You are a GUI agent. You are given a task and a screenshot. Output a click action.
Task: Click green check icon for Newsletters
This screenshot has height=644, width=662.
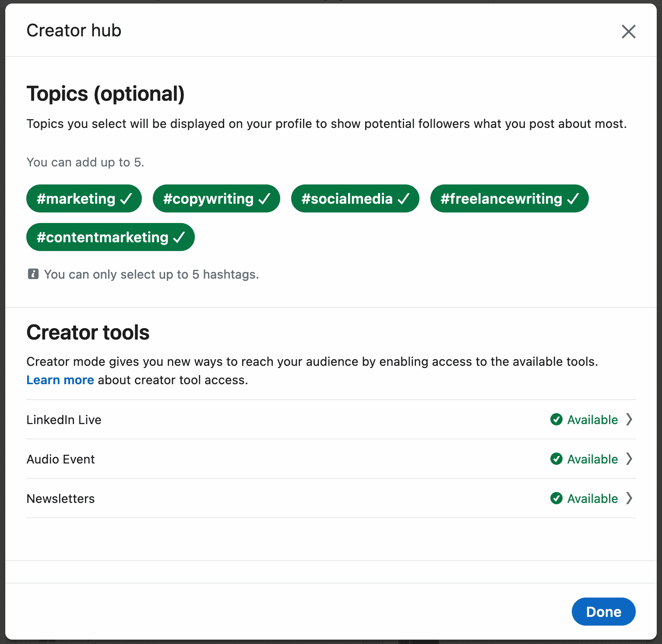click(x=556, y=498)
